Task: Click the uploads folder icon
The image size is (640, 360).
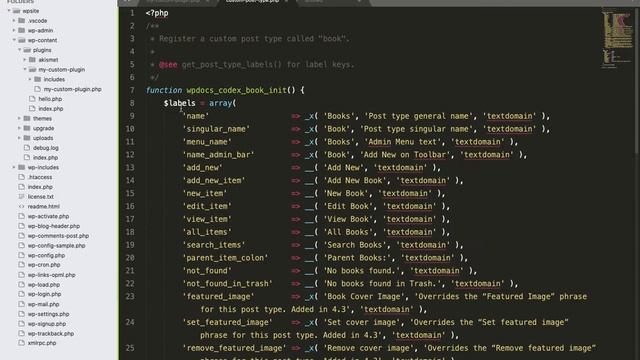Action: [x=27, y=138]
